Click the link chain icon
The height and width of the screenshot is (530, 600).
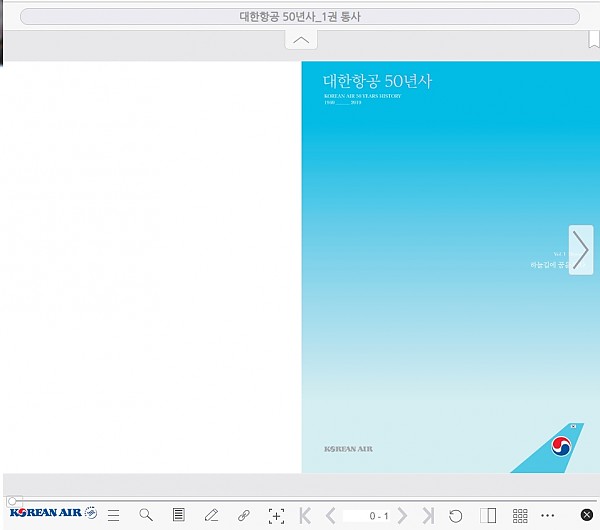tap(244, 515)
